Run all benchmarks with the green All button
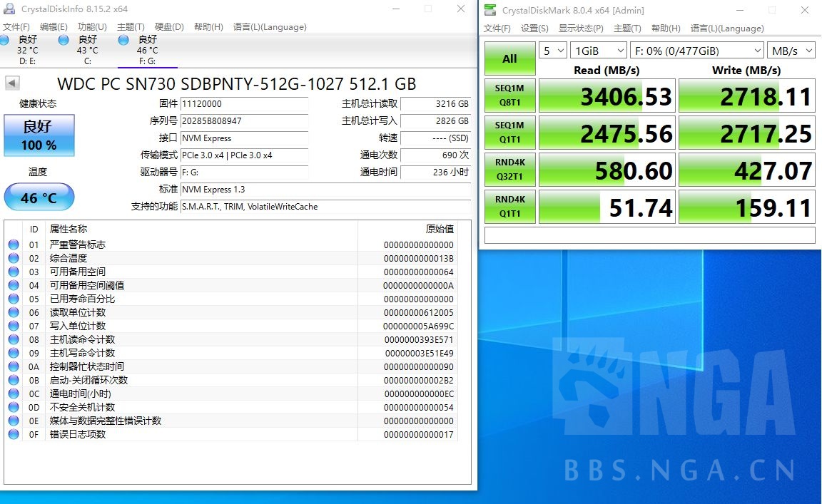Screen dimensions: 822x504 point(509,58)
